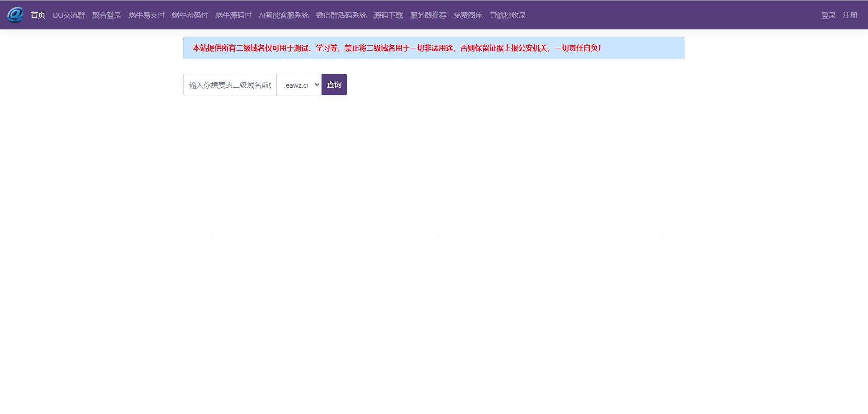Click the 注册 register link
Image resolution: width=868 pixels, height=414 pixels.
[850, 15]
